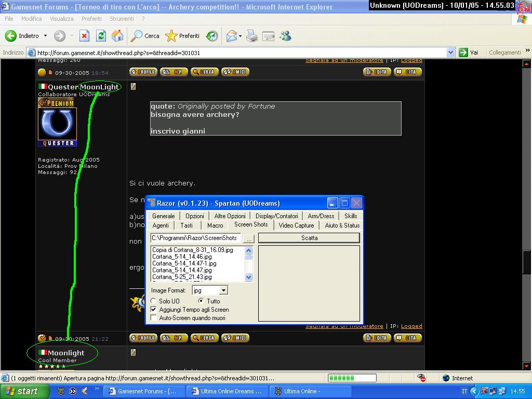Open the File menu

(9, 19)
